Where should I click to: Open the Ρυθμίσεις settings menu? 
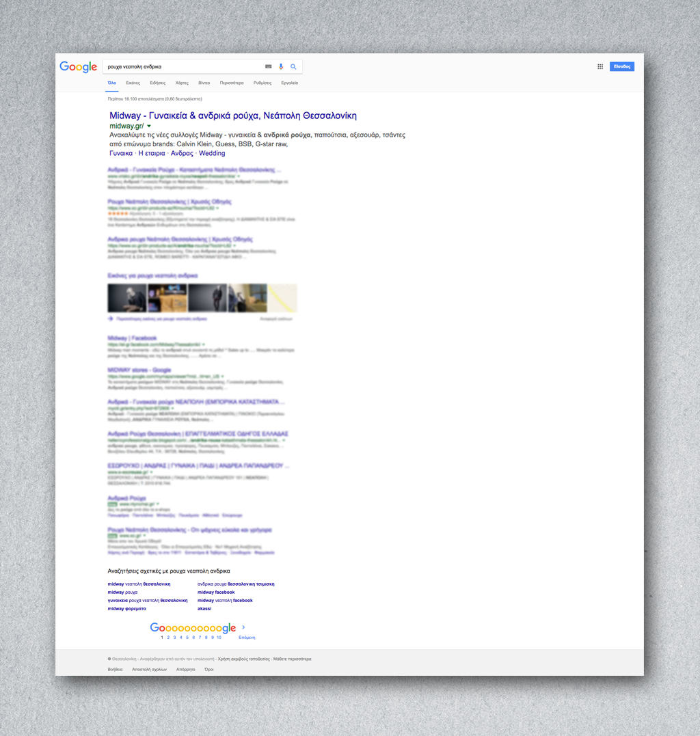[x=262, y=83]
